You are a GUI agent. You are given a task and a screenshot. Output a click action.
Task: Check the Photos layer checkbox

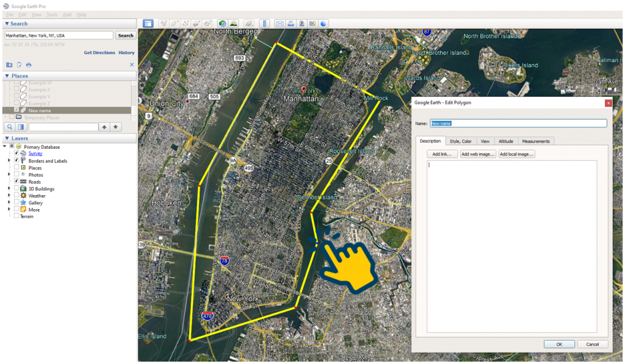(16, 174)
